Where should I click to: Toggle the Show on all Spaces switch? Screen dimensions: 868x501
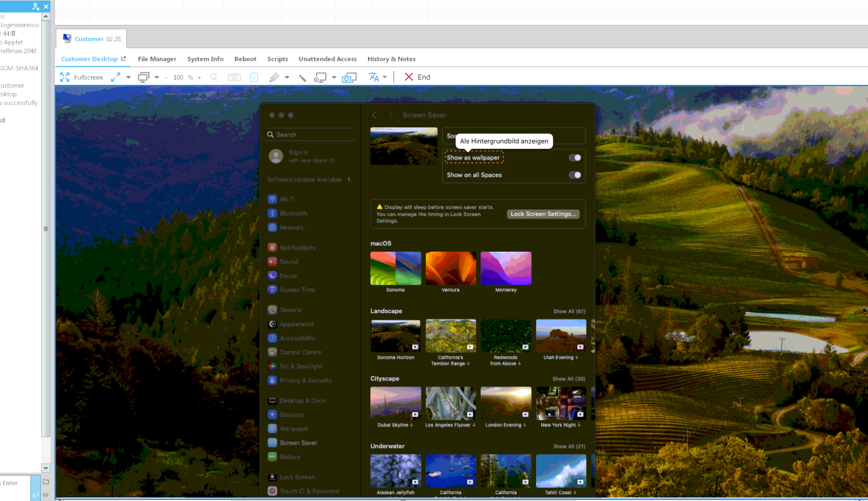pos(574,175)
